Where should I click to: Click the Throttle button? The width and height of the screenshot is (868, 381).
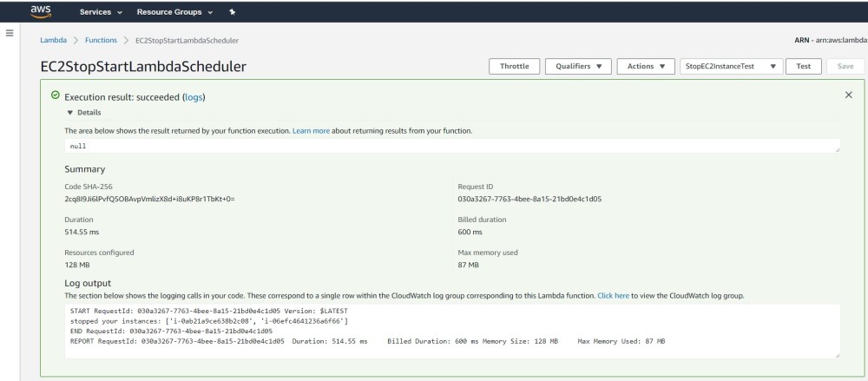514,67
